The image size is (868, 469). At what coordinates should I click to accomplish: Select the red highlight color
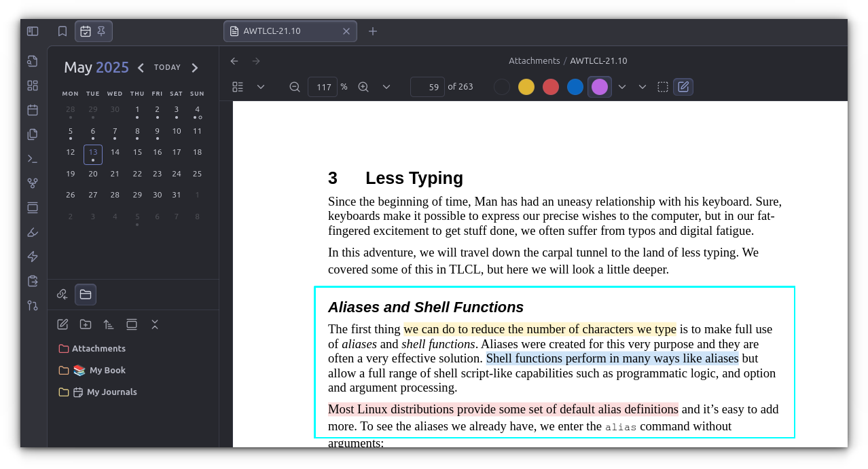tap(551, 87)
